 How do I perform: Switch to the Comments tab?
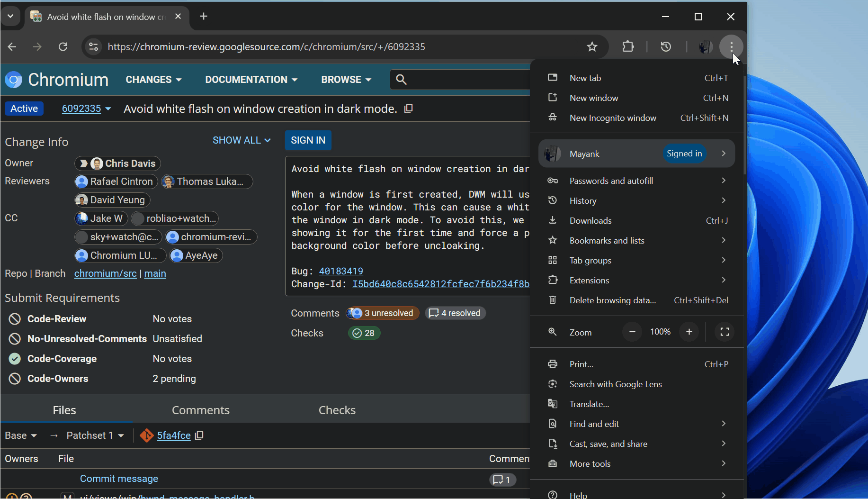point(200,410)
